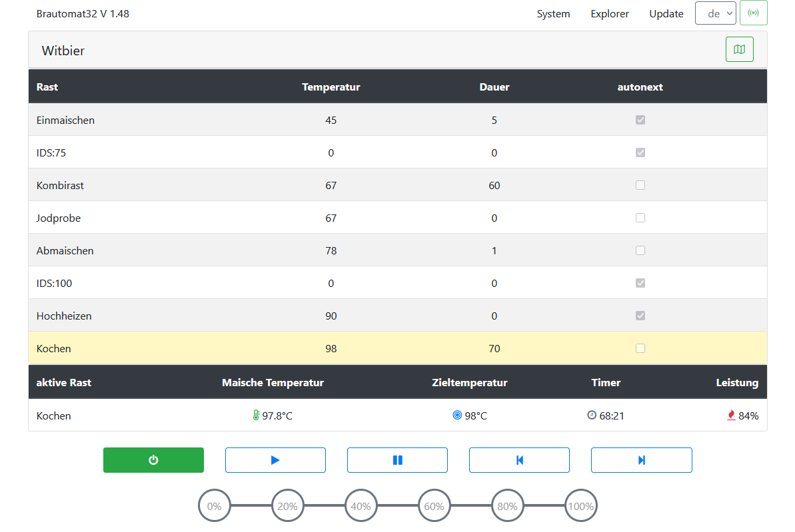Check the autonext box for Jodprobe
This screenshot has width=795, height=532.
coord(640,218)
